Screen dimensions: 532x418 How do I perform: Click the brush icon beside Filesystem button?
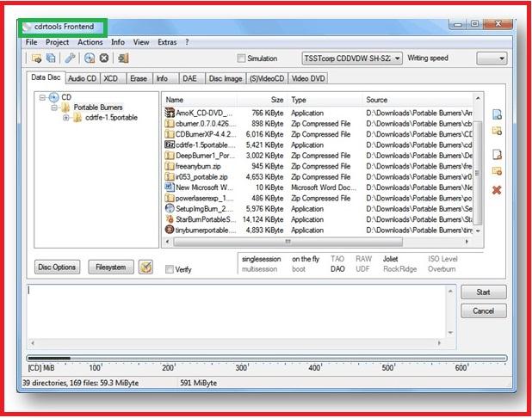tap(145, 267)
